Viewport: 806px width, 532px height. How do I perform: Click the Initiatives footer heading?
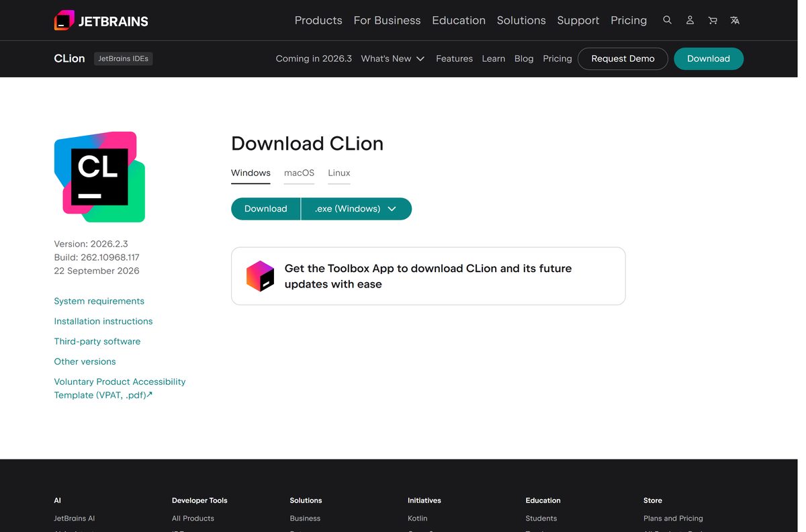tap(424, 500)
